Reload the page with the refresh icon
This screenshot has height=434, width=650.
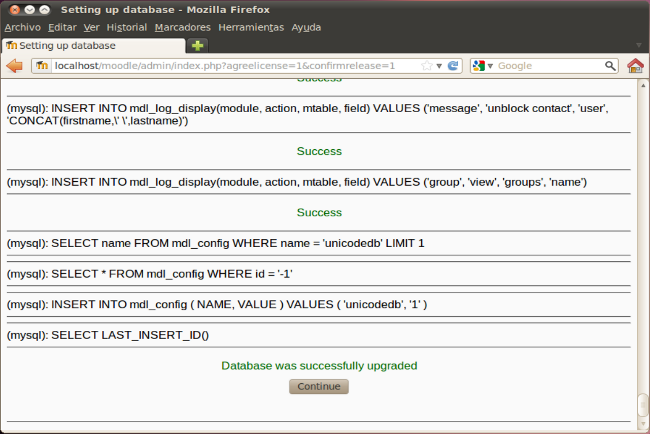pyautogui.click(x=453, y=66)
